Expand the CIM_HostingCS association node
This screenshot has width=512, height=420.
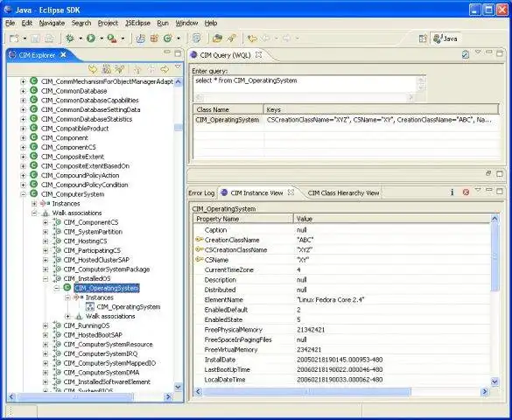pyautogui.click(x=46, y=241)
